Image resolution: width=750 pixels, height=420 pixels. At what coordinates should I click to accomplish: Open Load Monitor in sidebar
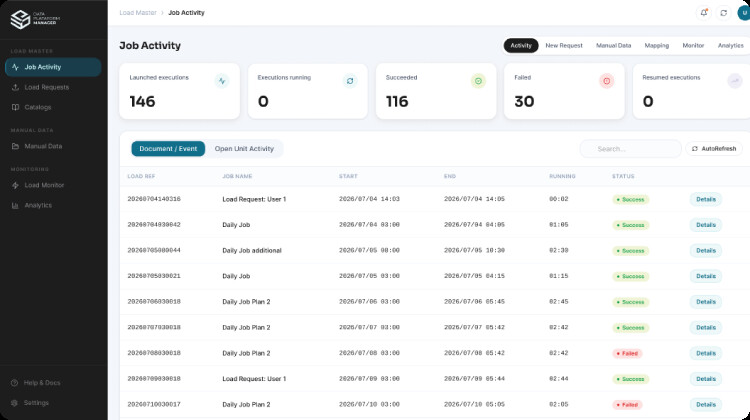click(53, 185)
